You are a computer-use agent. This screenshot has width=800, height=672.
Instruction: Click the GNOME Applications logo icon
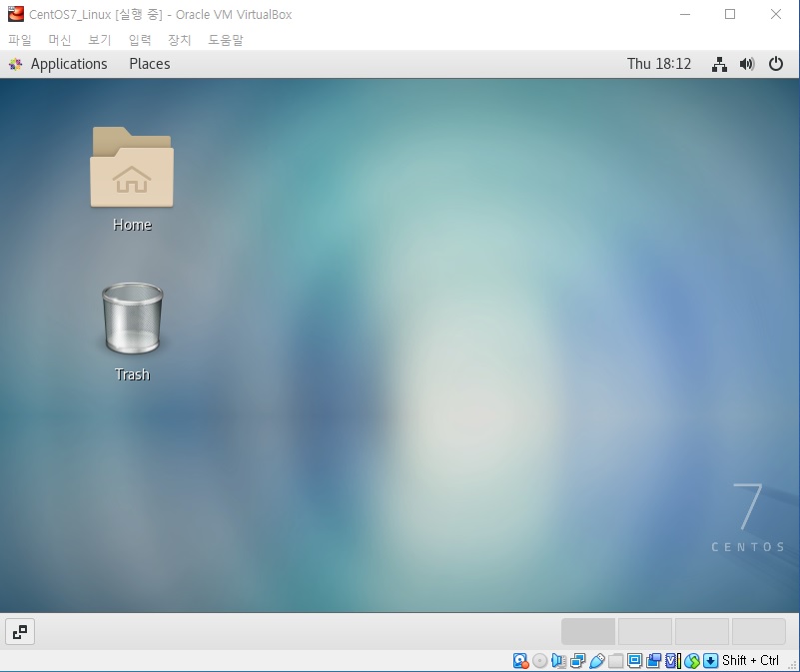pos(15,64)
